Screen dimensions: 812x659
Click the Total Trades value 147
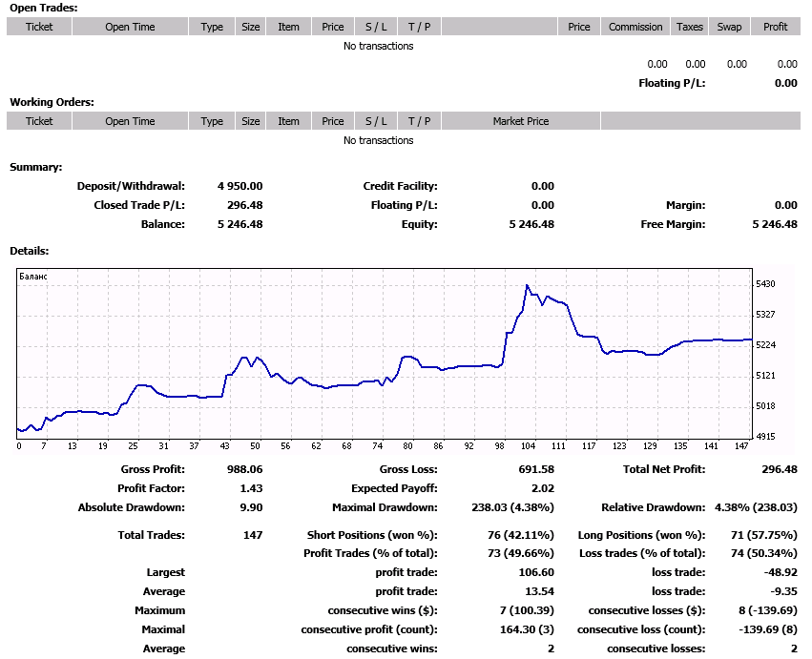pos(253,535)
